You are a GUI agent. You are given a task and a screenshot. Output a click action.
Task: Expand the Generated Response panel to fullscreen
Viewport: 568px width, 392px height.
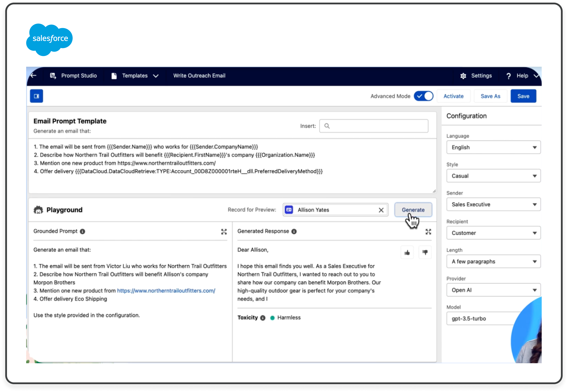pos(428,231)
